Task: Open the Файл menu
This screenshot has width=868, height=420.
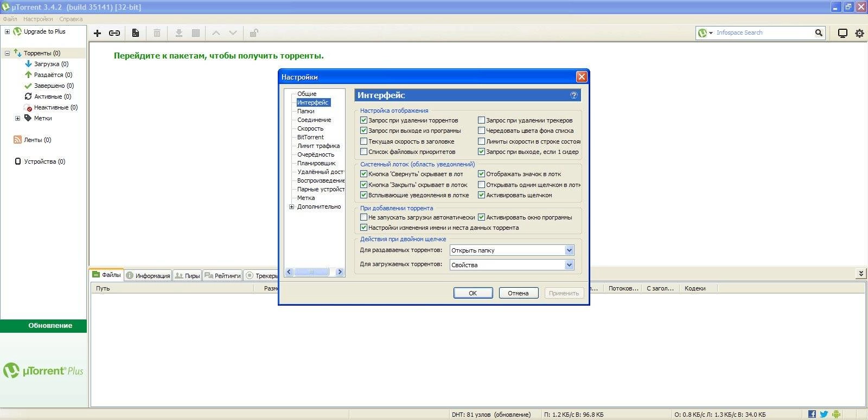Action: (x=10, y=19)
